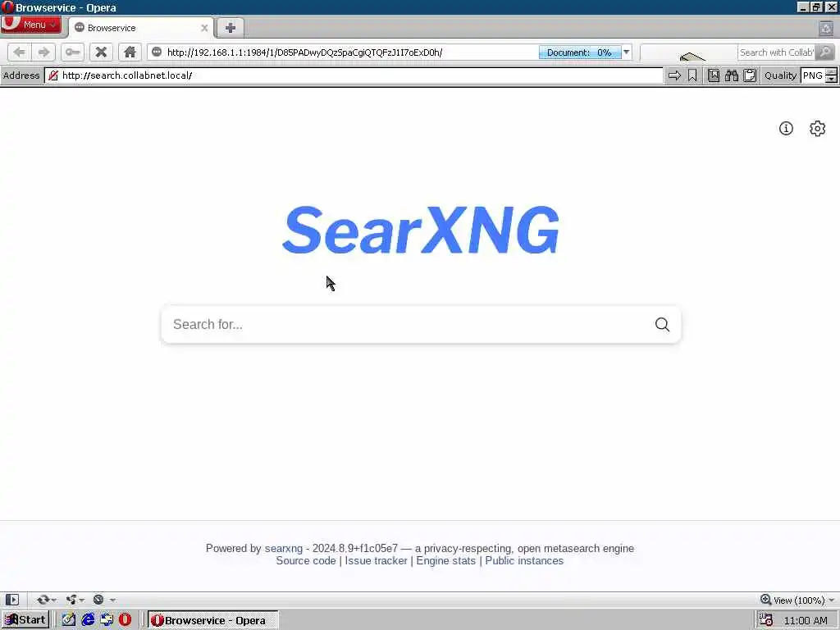
Task: Stop page loading with the X button
Action: click(101, 52)
